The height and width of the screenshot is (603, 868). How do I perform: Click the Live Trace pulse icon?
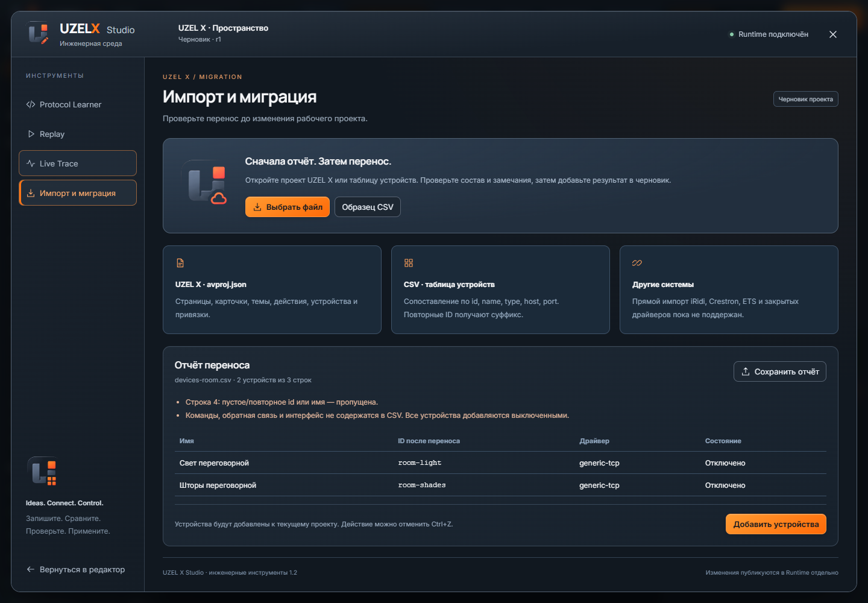31,163
